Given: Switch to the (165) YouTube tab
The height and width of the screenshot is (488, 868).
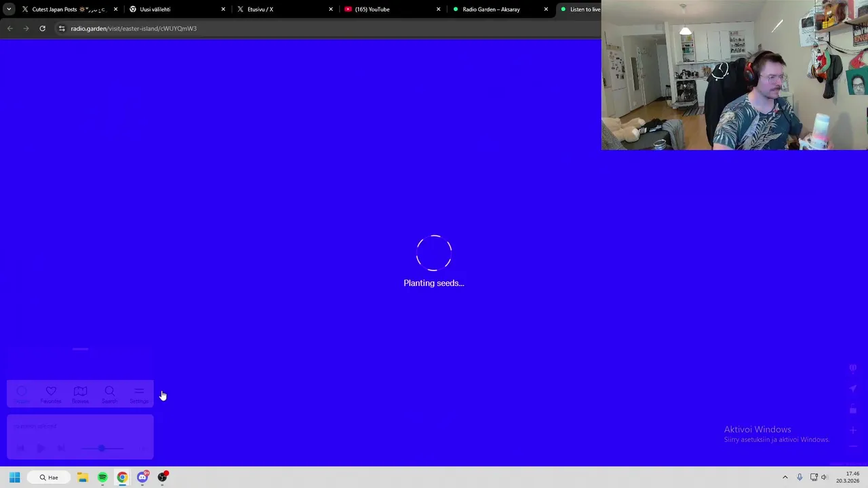Looking at the screenshot, I should tap(393, 9).
